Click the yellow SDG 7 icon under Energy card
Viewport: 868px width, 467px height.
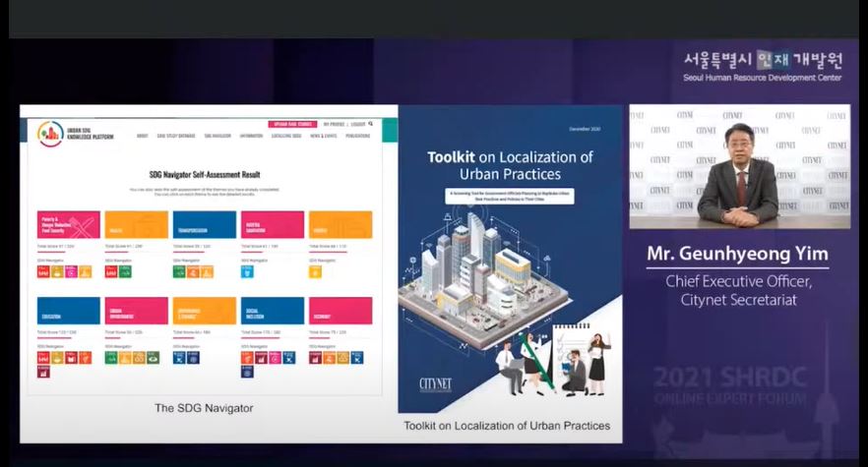tap(316, 271)
